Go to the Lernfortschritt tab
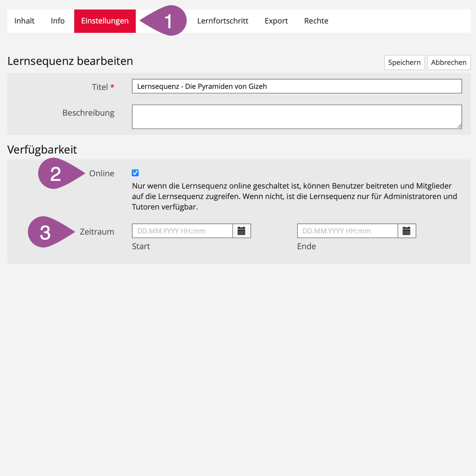This screenshot has height=476, width=476. [x=223, y=21]
